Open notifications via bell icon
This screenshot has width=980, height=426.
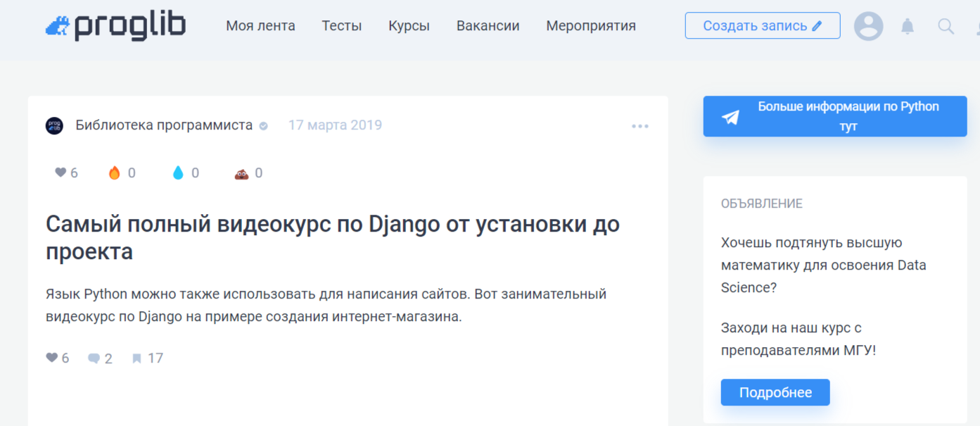coord(908,25)
